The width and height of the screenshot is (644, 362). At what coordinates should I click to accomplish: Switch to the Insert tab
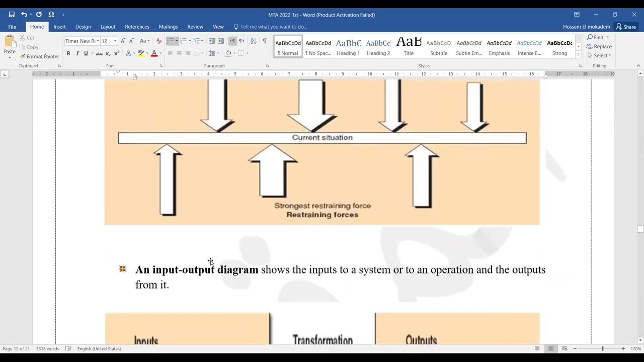click(x=59, y=27)
